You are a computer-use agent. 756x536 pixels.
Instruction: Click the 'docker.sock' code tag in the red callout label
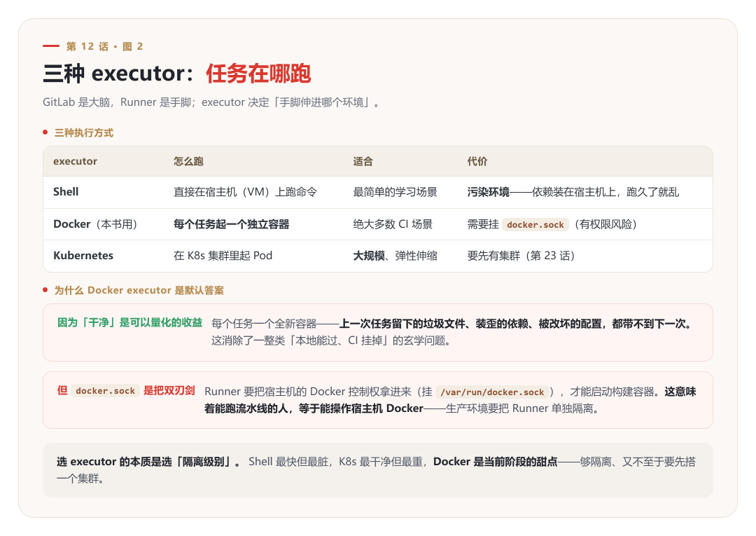(105, 391)
